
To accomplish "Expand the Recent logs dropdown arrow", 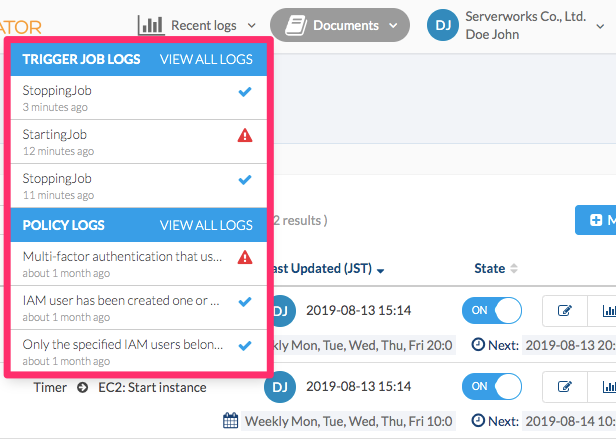I will [x=251, y=26].
